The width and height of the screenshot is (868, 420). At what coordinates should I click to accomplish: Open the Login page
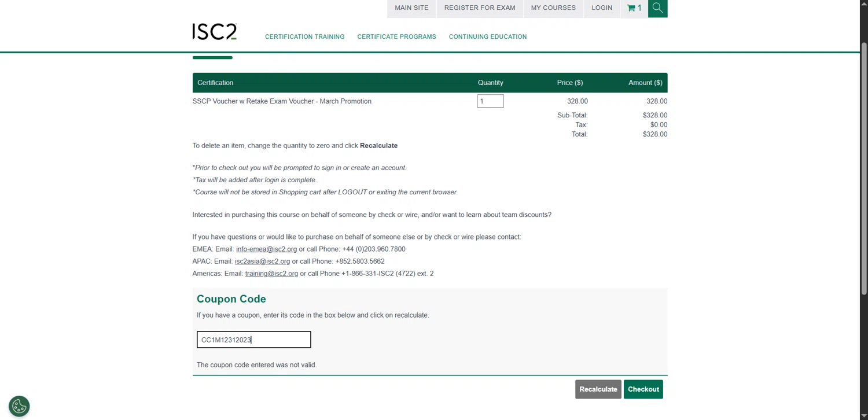pos(602,8)
